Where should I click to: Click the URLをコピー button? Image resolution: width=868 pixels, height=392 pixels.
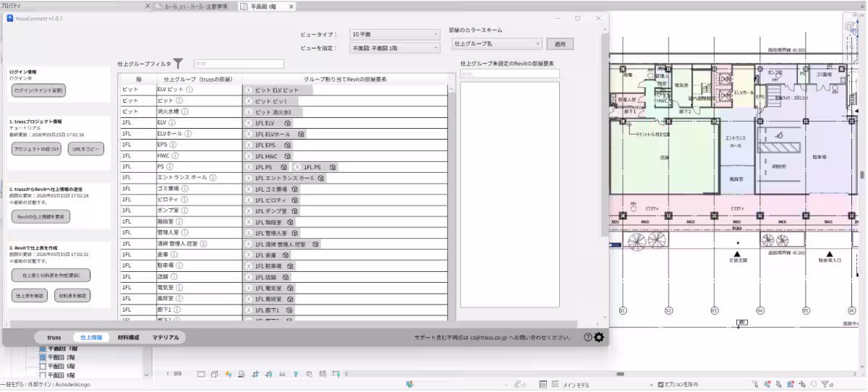[x=86, y=149]
